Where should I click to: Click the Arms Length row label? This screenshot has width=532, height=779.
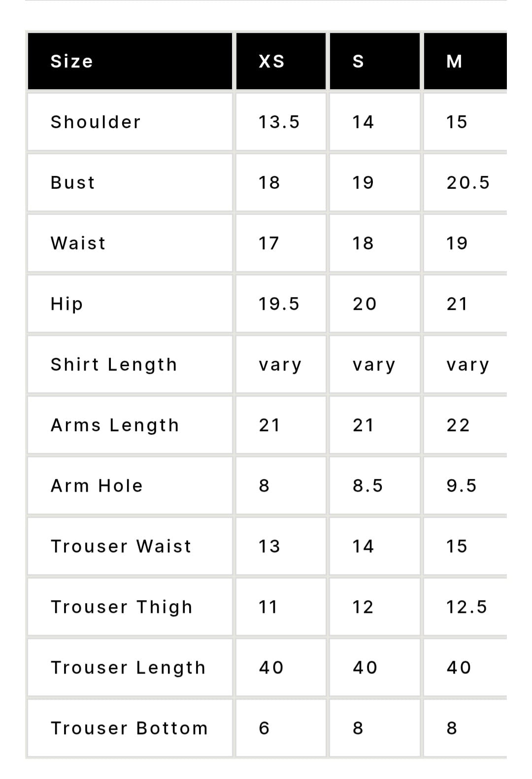click(x=115, y=425)
